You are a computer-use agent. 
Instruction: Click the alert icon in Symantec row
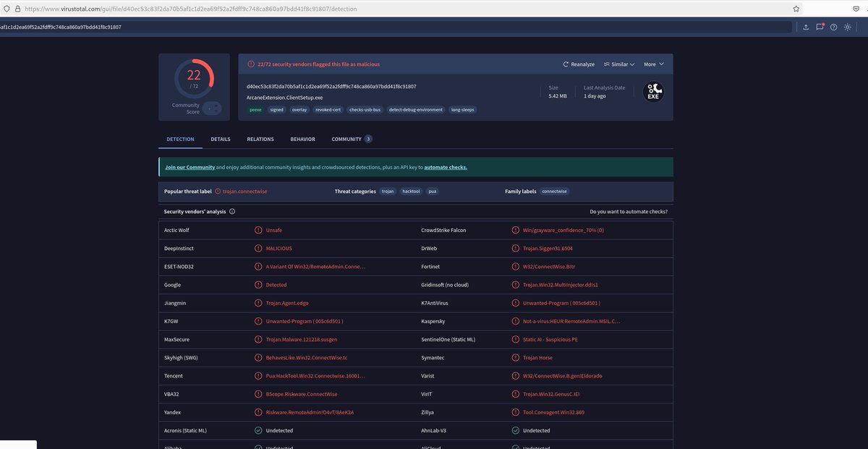click(516, 358)
